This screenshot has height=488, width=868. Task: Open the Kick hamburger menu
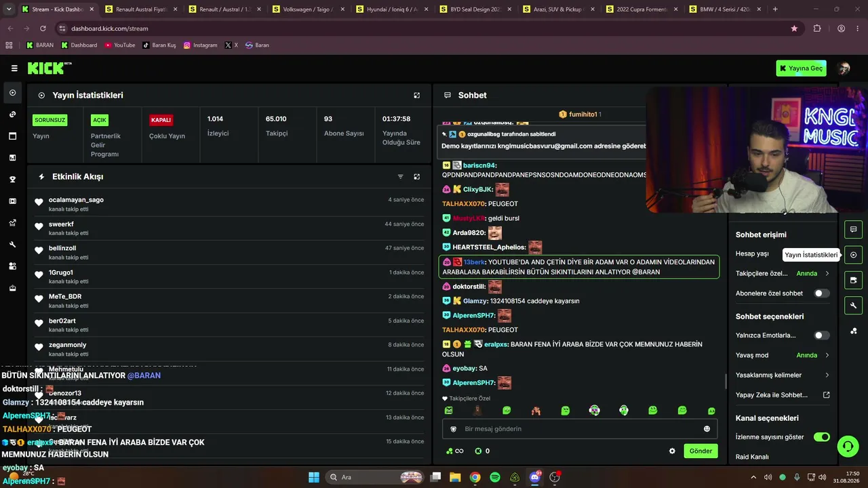[x=14, y=68]
